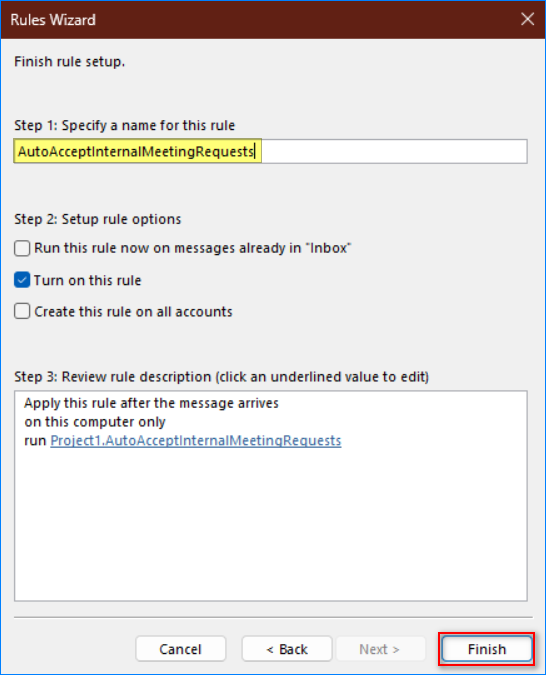Image resolution: width=546 pixels, height=675 pixels.
Task: Enable the run rule now on Inbox checkbox
Action: click(x=22, y=248)
